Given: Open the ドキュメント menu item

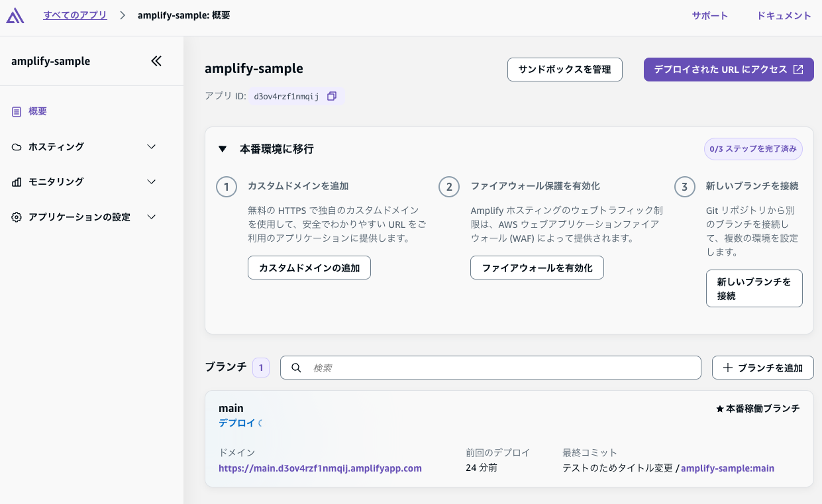Looking at the screenshot, I should (784, 16).
